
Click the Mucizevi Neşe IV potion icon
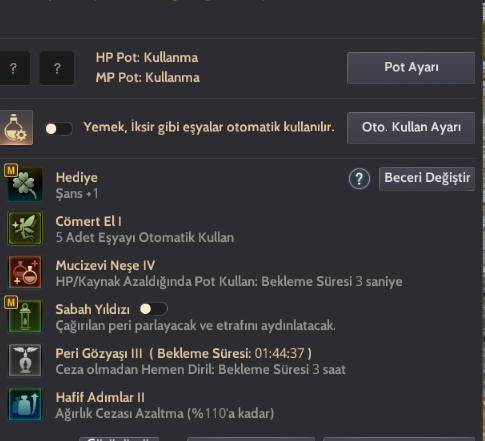pyautogui.click(x=25, y=272)
